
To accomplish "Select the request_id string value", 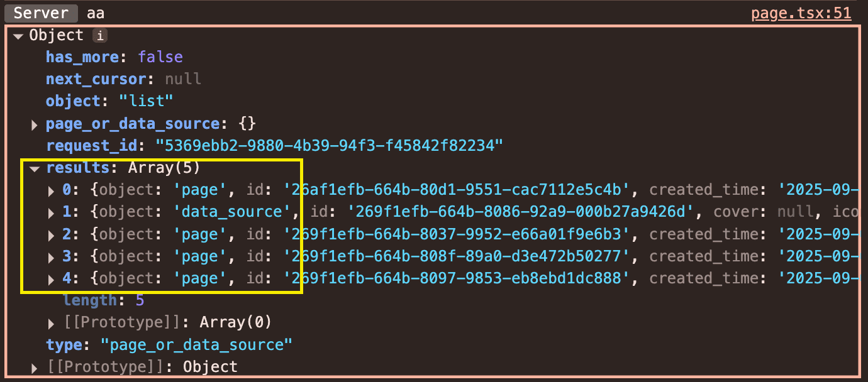I will (x=330, y=146).
